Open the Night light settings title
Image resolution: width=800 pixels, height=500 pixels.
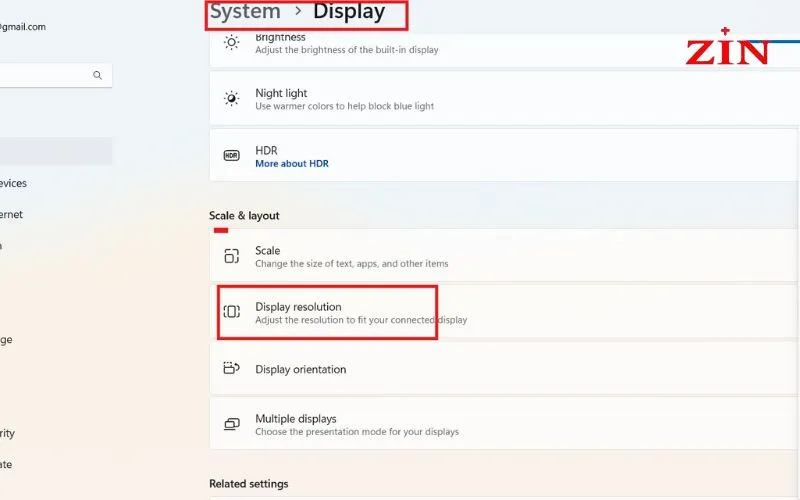(281, 93)
